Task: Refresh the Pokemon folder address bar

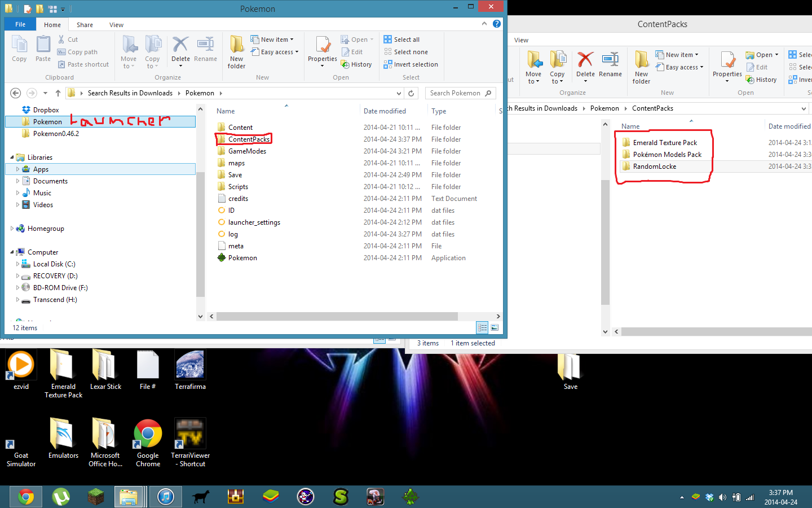Action: [x=412, y=93]
